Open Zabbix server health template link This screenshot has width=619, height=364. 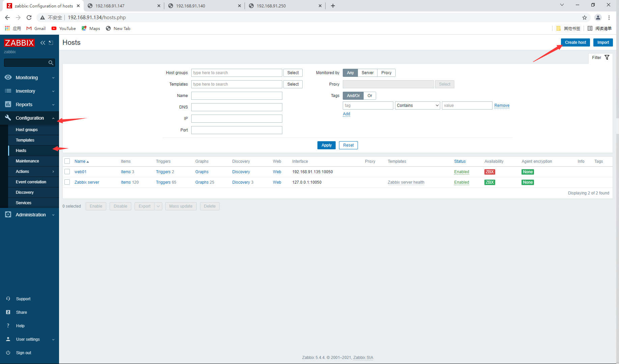coord(406,182)
